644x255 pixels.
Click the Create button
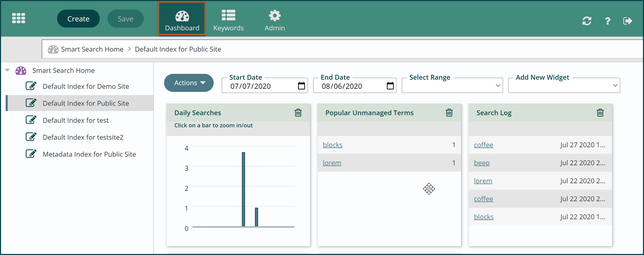(x=78, y=19)
